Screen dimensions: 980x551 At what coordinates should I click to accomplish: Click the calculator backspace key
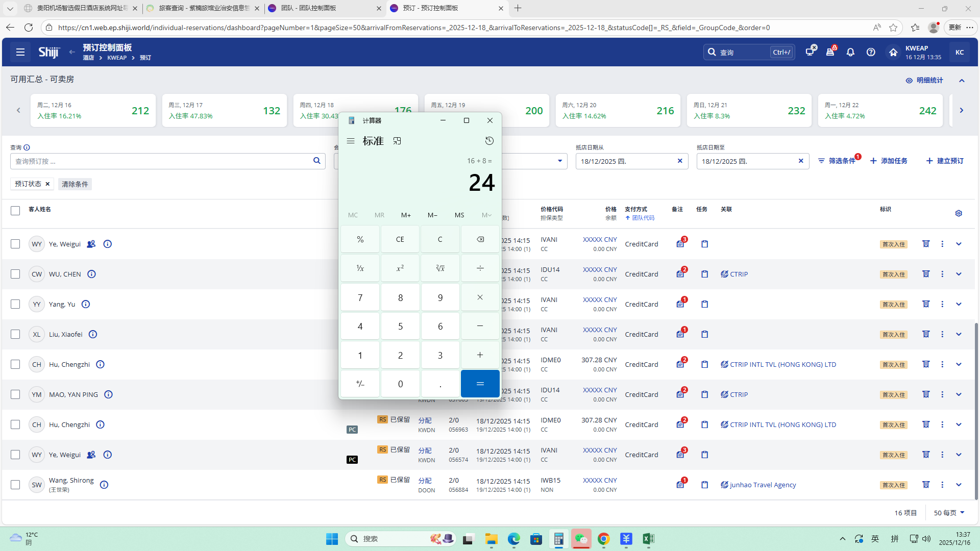click(x=480, y=239)
